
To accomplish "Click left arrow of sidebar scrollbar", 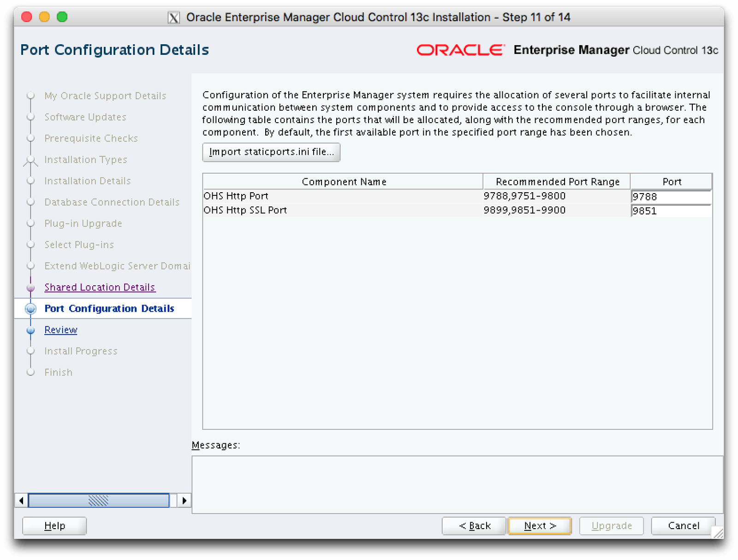I will (x=21, y=500).
